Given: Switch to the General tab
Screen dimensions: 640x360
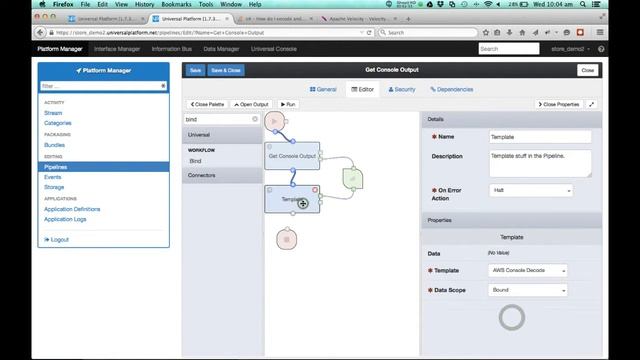Looking at the screenshot, I should [x=323, y=89].
